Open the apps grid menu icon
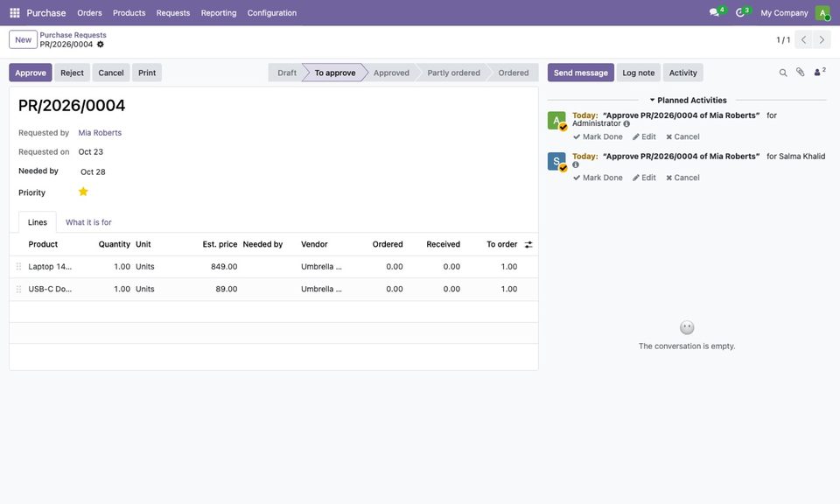 click(15, 12)
